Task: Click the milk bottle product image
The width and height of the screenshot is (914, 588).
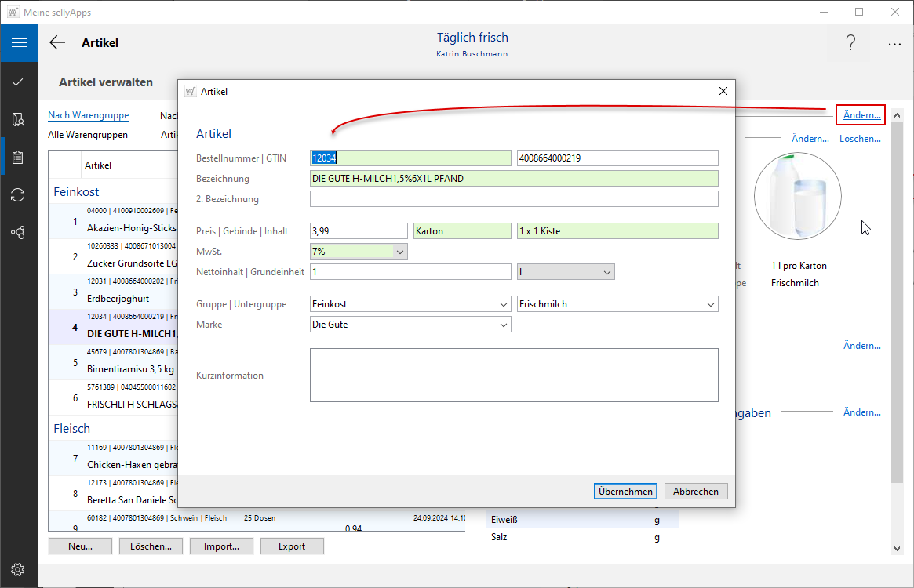Action: point(797,196)
